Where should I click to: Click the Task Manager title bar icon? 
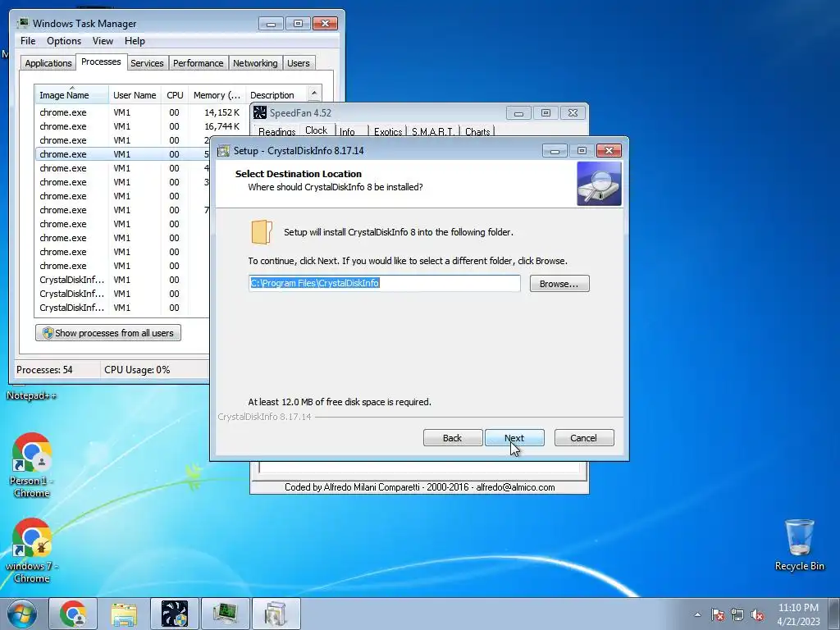[x=23, y=24]
